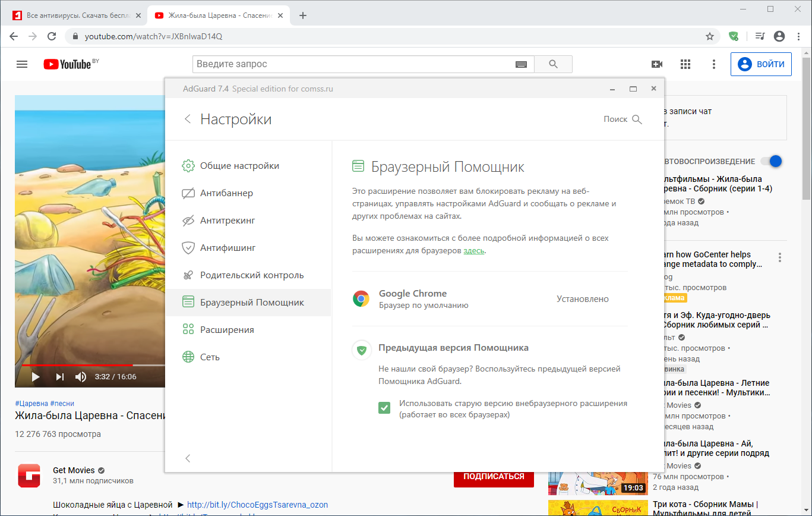Follow the здесь link in AdGuard

coord(474,251)
